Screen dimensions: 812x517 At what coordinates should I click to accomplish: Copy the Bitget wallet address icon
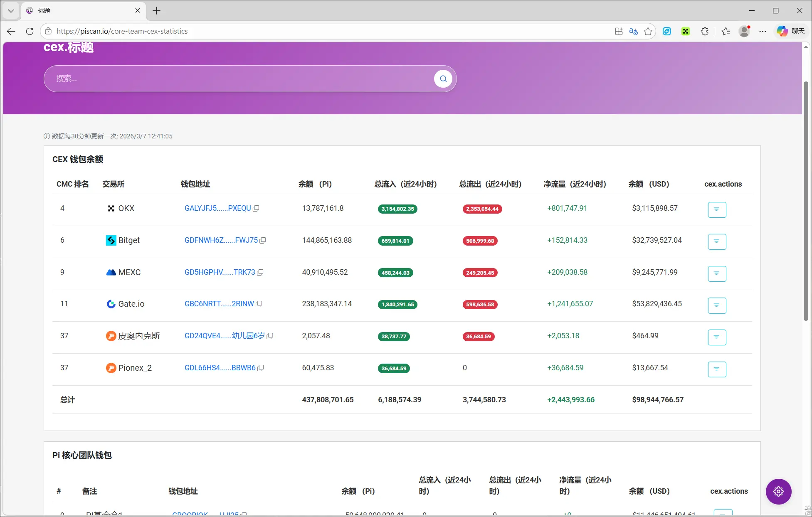(263, 241)
